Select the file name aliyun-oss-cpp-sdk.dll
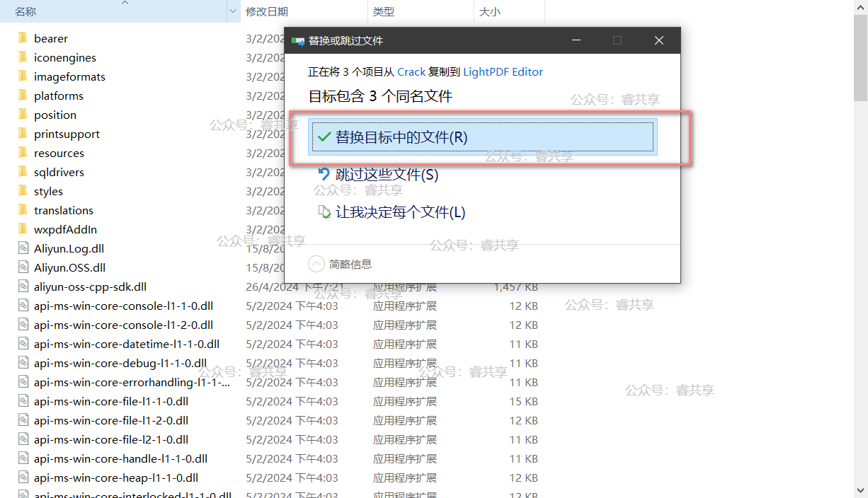Viewport: 868px width, 498px height. pyautogui.click(x=90, y=286)
